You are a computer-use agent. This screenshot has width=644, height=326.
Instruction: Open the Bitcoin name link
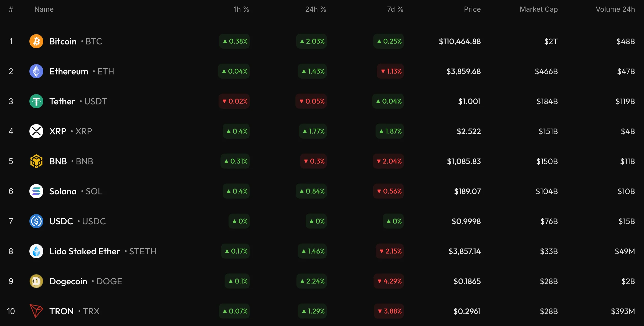63,41
